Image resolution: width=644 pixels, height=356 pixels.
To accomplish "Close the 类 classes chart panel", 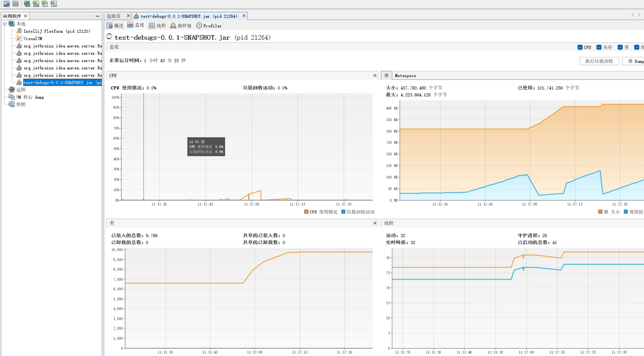I will (x=375, y=223).
